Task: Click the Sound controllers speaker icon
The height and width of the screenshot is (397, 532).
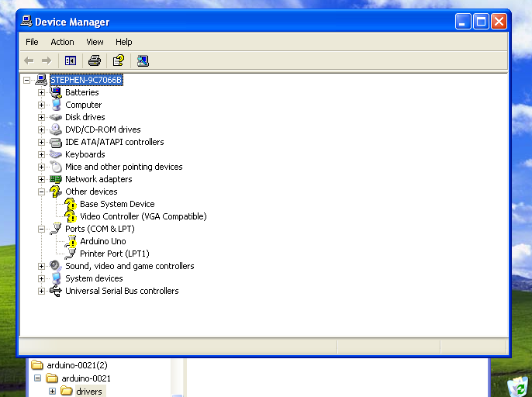Action: click(56, 266)
